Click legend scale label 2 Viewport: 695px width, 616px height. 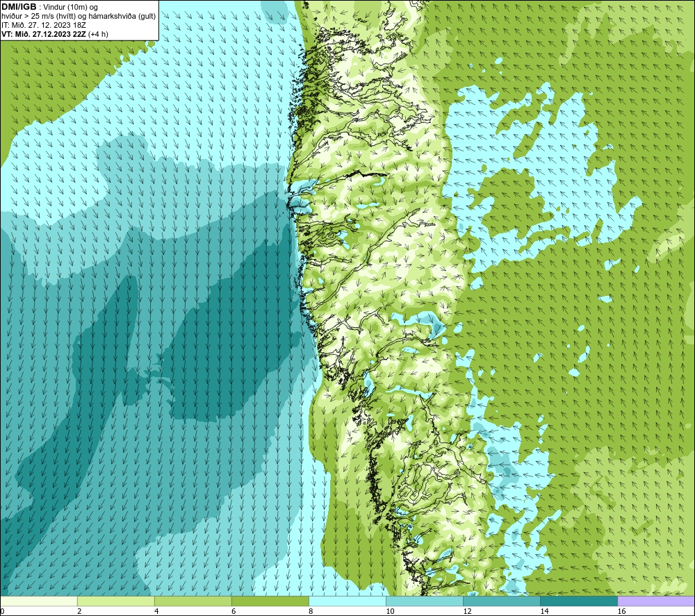79,612
